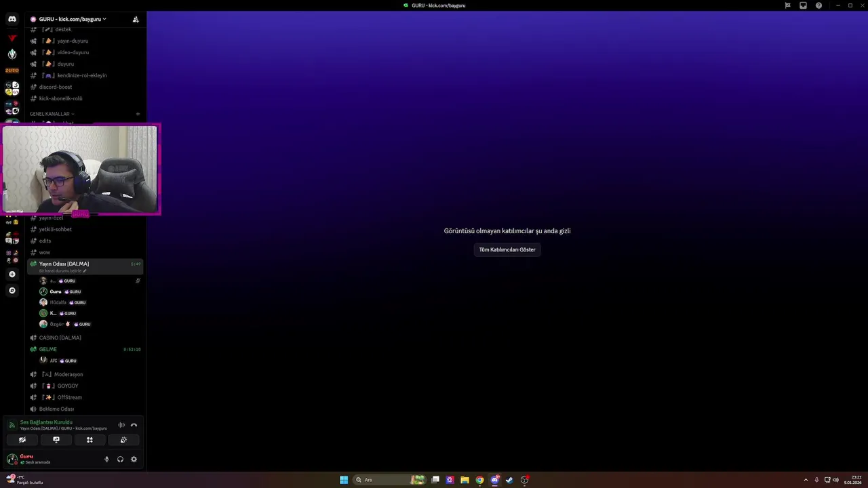This screenshot has height=488, width=868.
Task: Open the discord-boost channel
Action: (85, 87)
